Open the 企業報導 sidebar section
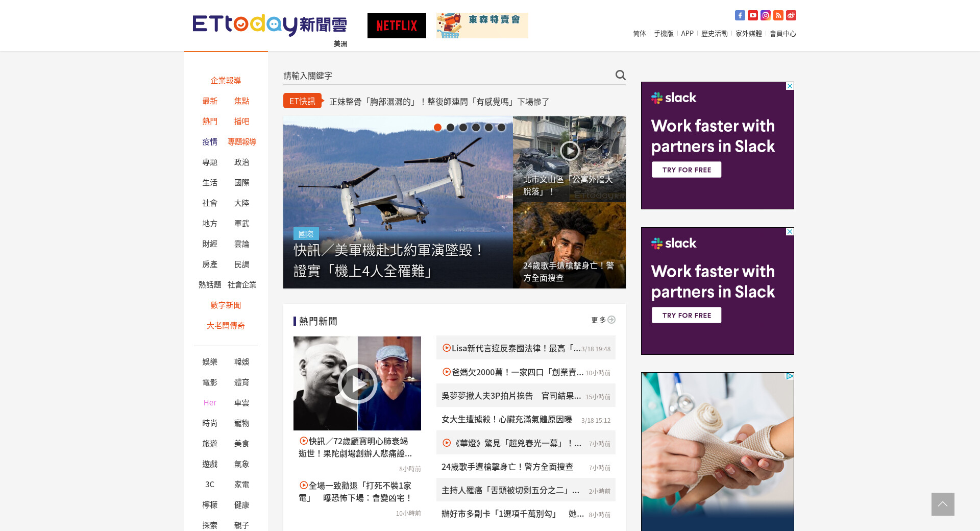 click(226, 81)
